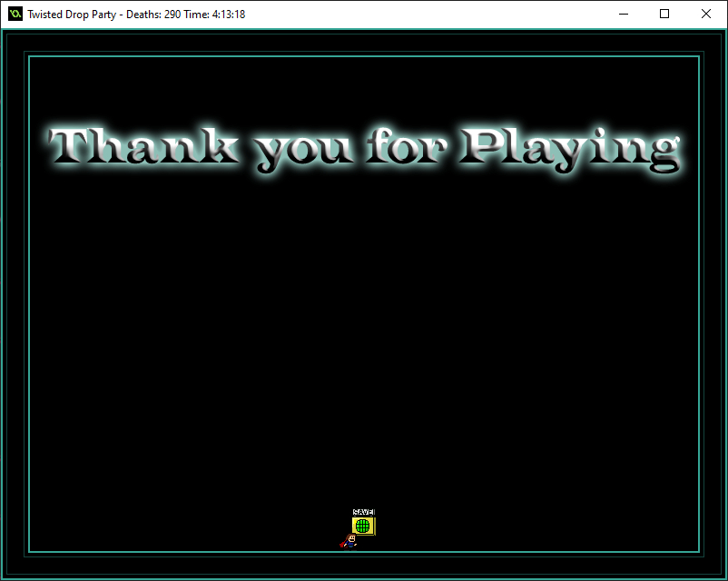Minimize the Twisted Drop Party window
728x581 pixels.
[x=623, y=15]
